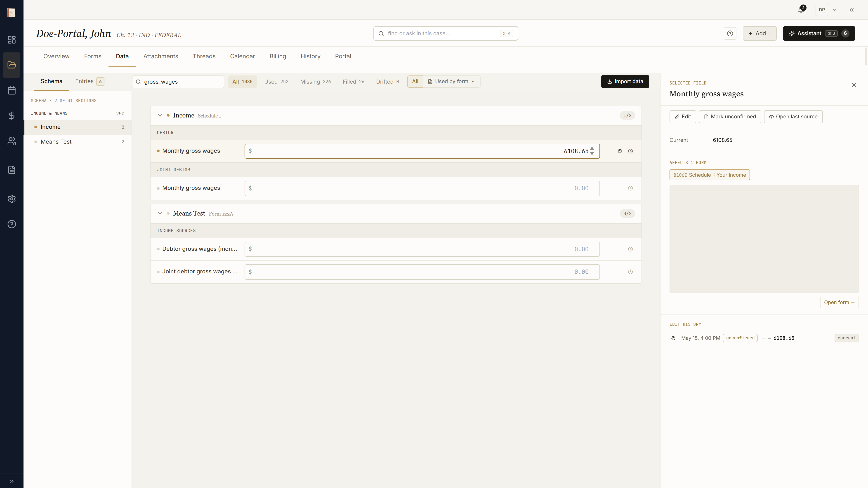Switch to the Attachments tab
868x488 pixels.
coord(161,56)
